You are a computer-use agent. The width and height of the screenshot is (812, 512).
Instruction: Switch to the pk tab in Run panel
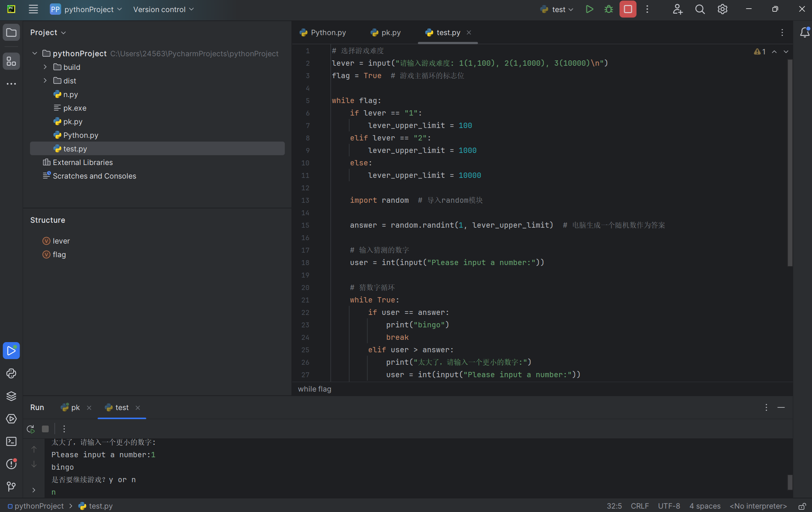pyautogui.click(x=75, y=407)
